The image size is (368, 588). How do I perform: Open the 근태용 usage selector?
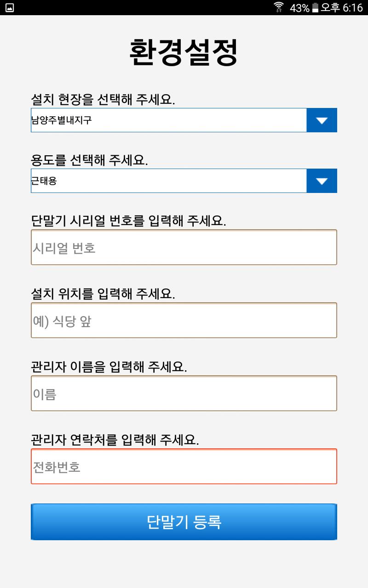(168, 181)
